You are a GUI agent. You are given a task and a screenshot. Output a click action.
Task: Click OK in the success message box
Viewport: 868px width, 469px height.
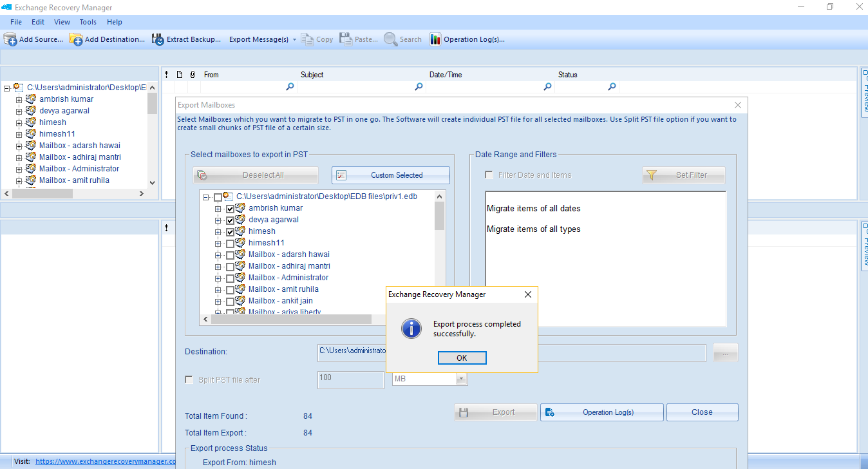462,358
